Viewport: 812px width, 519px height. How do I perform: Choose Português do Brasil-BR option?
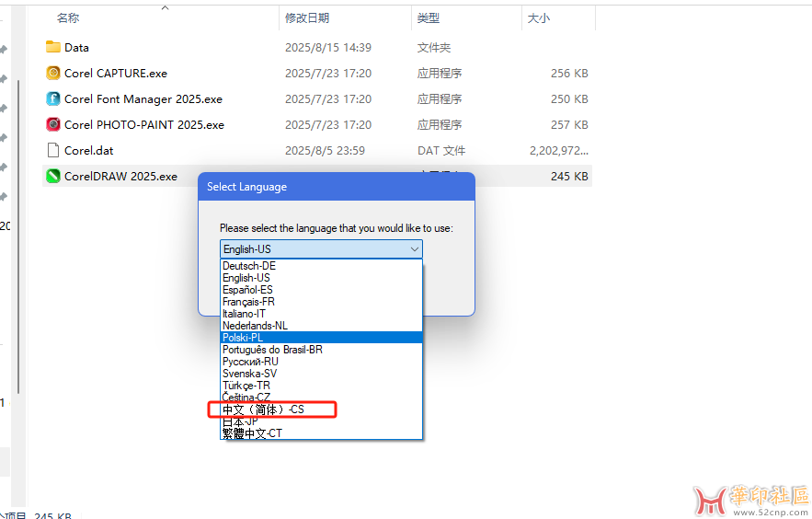point(321,350)
